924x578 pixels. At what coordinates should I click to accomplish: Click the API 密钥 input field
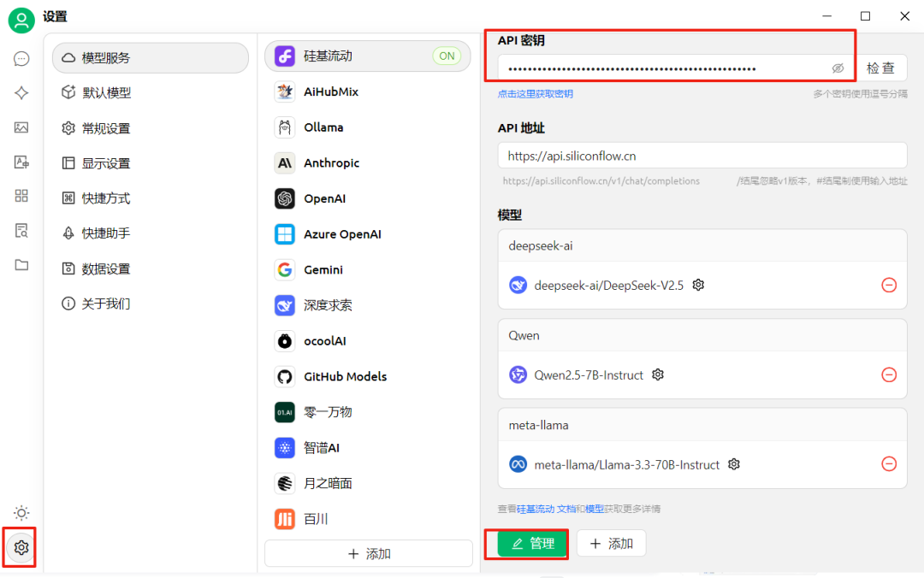(676, 68)
